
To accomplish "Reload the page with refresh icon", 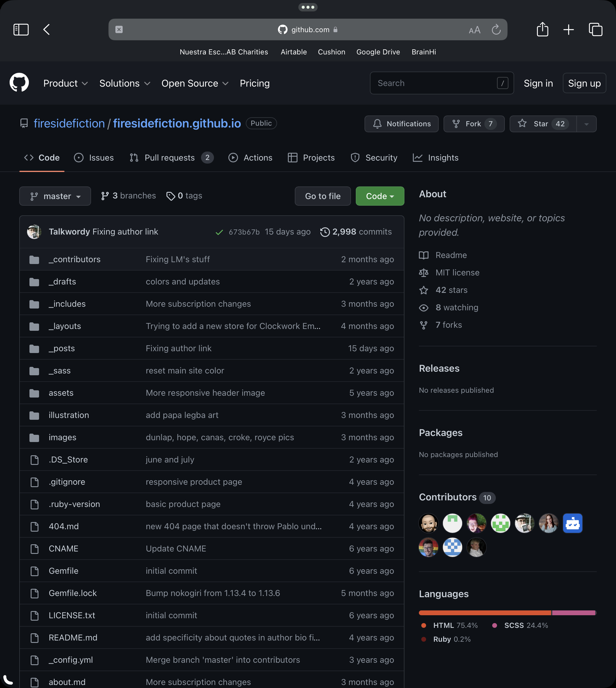I will [x=496, y=29].
